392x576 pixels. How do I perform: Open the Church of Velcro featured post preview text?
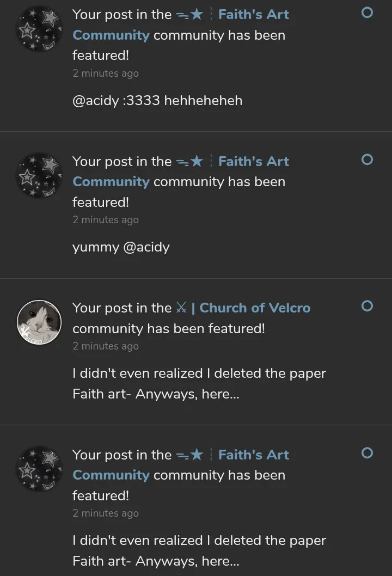pos(199,384)
